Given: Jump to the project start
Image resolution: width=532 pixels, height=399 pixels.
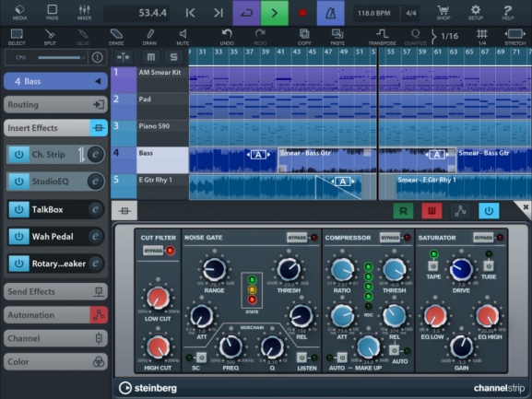Looking at the screenshot, I should pos(190,13).
